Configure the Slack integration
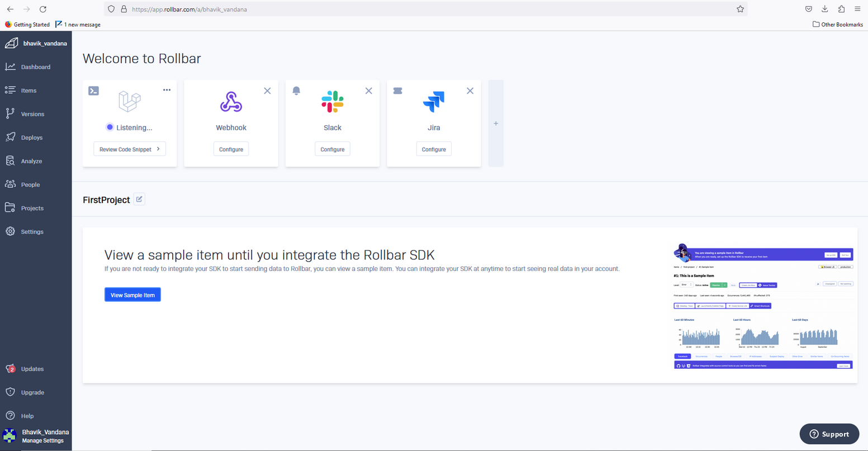Image resolution: width=868 pixels, height=451 pixels. [x=333, y=149]
